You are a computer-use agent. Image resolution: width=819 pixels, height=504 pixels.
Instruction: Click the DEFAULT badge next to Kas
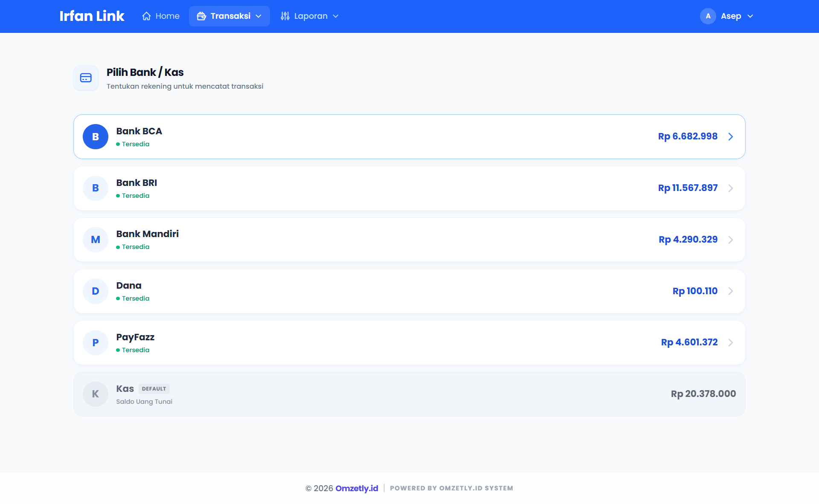pos(154,389)
